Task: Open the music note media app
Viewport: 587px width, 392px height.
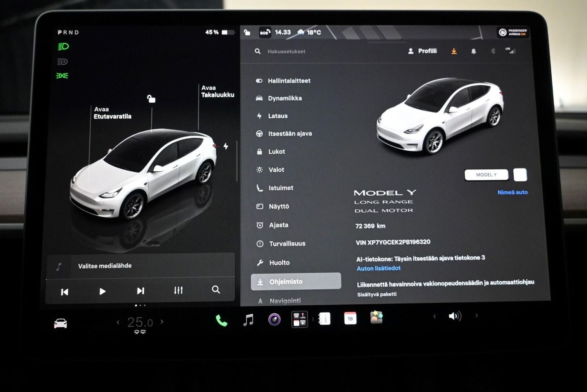Action: pyautogui.click(x=248, y=320)
